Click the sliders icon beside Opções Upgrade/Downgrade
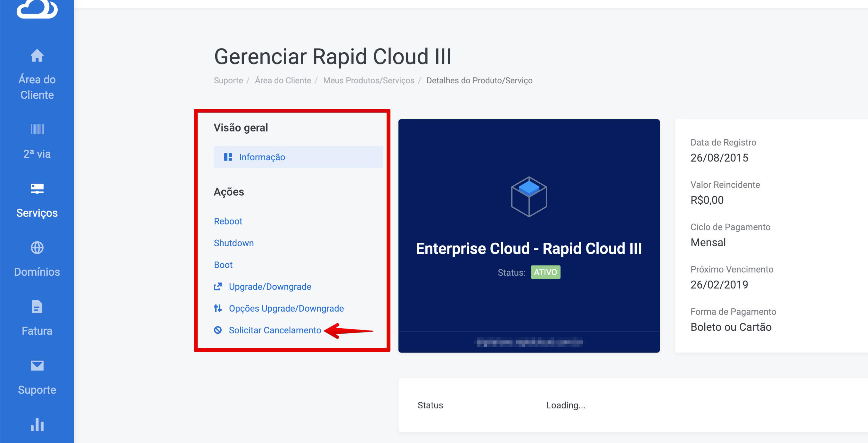Image resolution: width=868 pixels, height=443 pixels. [218, 308]
